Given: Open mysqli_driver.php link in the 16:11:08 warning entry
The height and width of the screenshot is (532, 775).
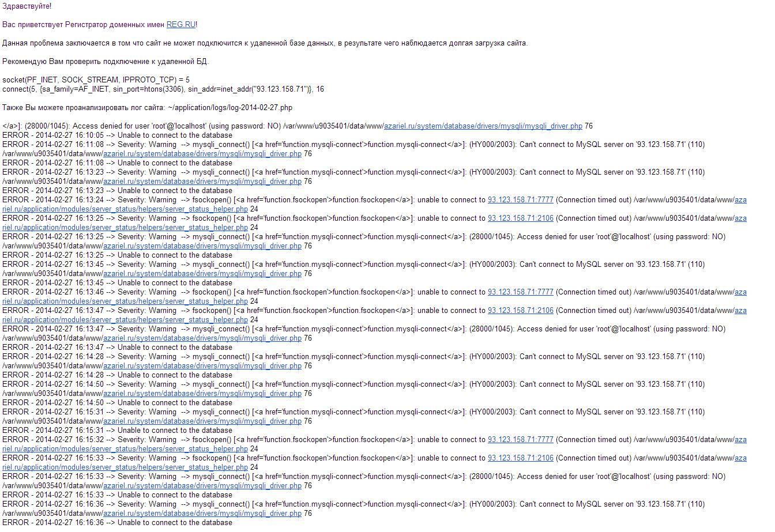Looking at the screenshot, I should [x=202, y=154].
